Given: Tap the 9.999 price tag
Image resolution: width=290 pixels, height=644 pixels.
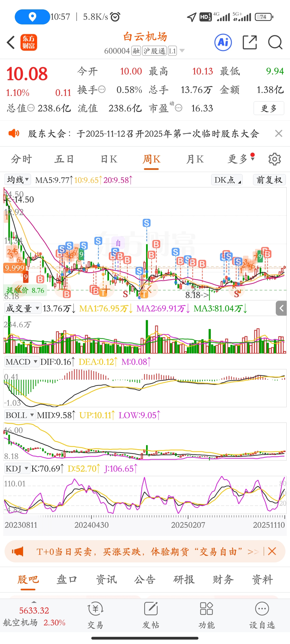Looking at the screenshot, I should (15, 268).
